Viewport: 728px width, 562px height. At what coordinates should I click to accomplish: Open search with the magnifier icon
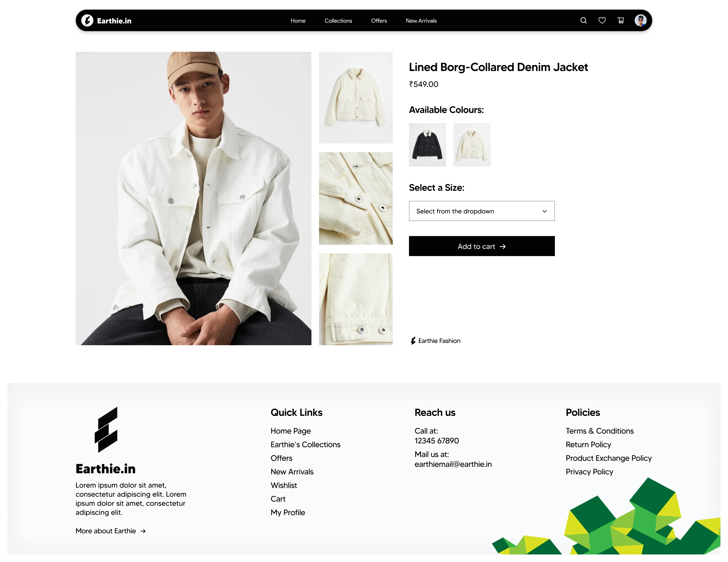(x=583, y=21)
